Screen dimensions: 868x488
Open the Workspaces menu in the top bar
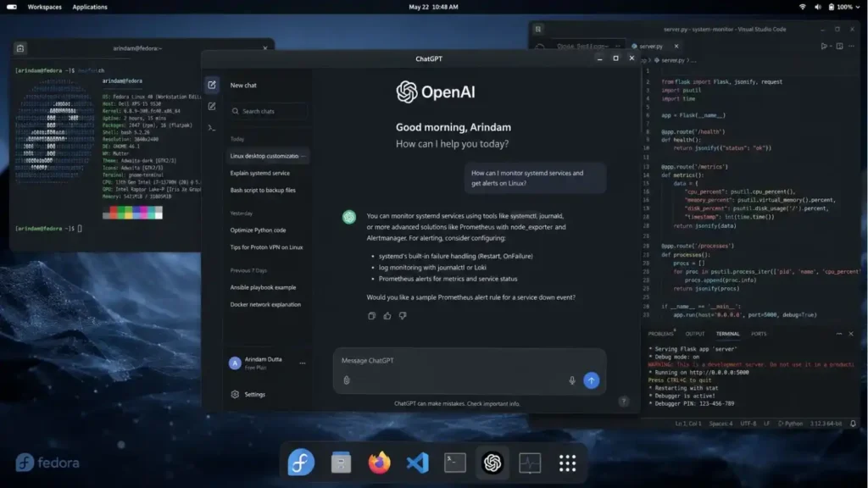click(45, 7)
